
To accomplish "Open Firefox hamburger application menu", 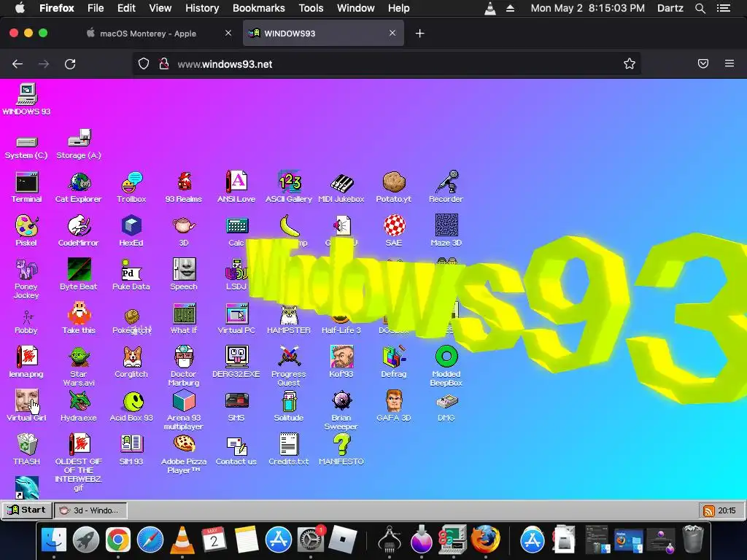I will (729, 63).
